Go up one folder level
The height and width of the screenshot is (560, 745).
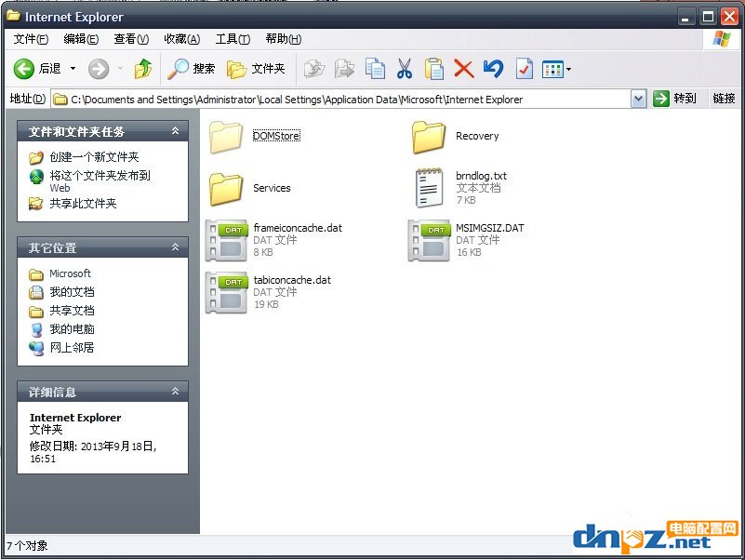[143, 70]
